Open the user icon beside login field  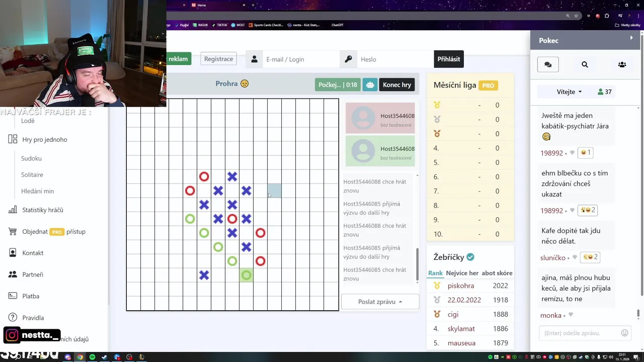coord(254,59)
